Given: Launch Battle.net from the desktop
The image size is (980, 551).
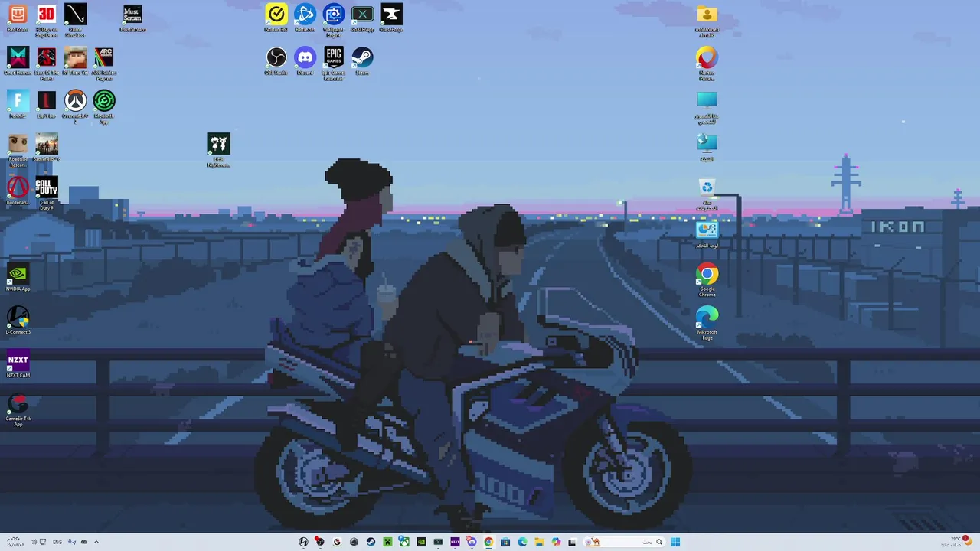Looking at the screenshot, I should coord(305,18).
